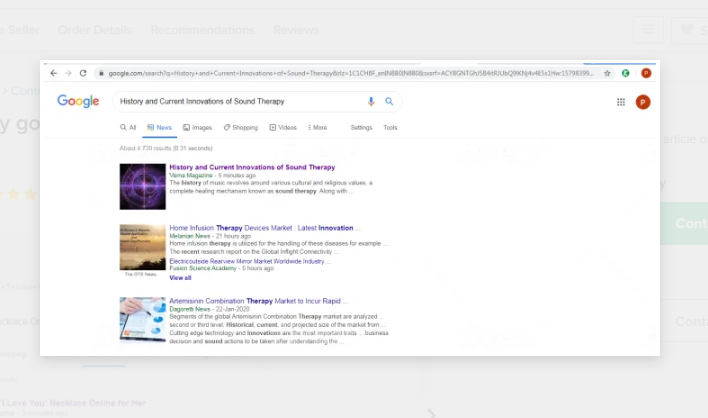The width and height of the screenshot is (708, 418).
Task: Open the Settings dropdown
Action: 361,128
